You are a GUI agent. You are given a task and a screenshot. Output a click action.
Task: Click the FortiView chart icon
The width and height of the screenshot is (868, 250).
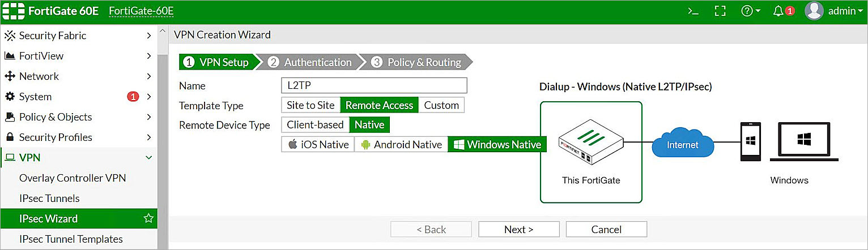(x=10, y=56)
